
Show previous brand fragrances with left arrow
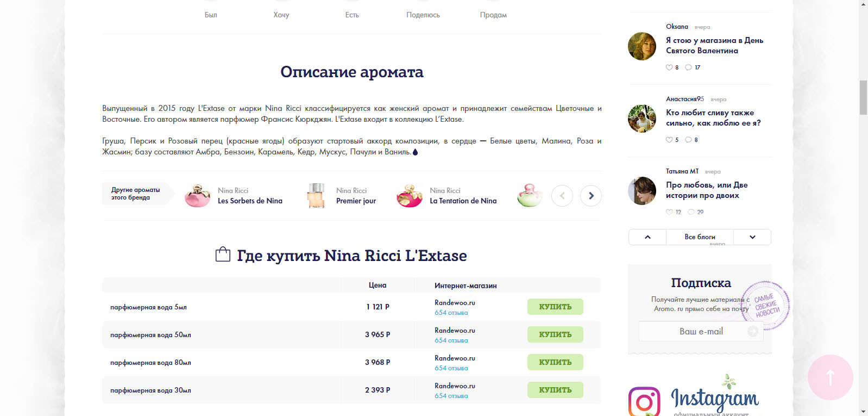coord(562,196)
